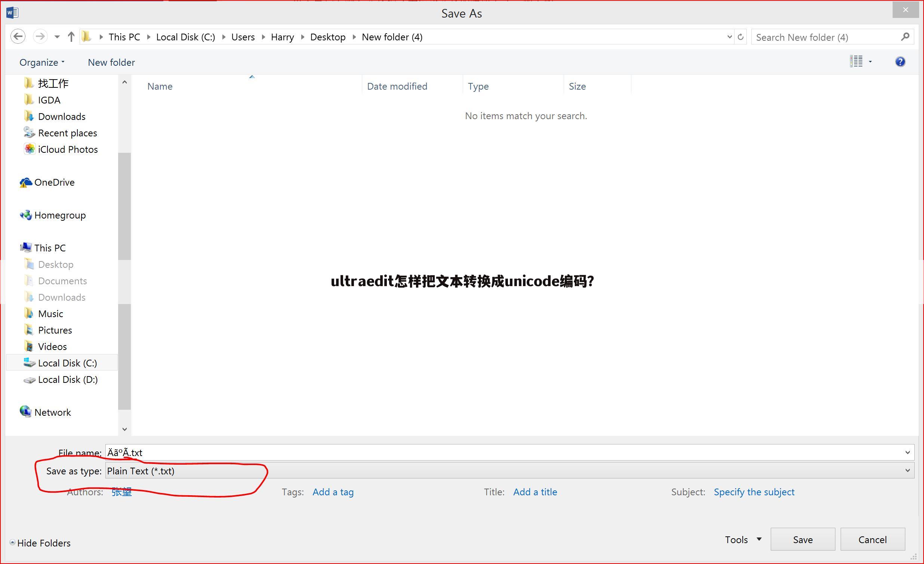Image resolution: width=924 pixels, height=564 pixels.
Task: Open the 找工作 folder in navigation pane
Action: coord(53,83)
